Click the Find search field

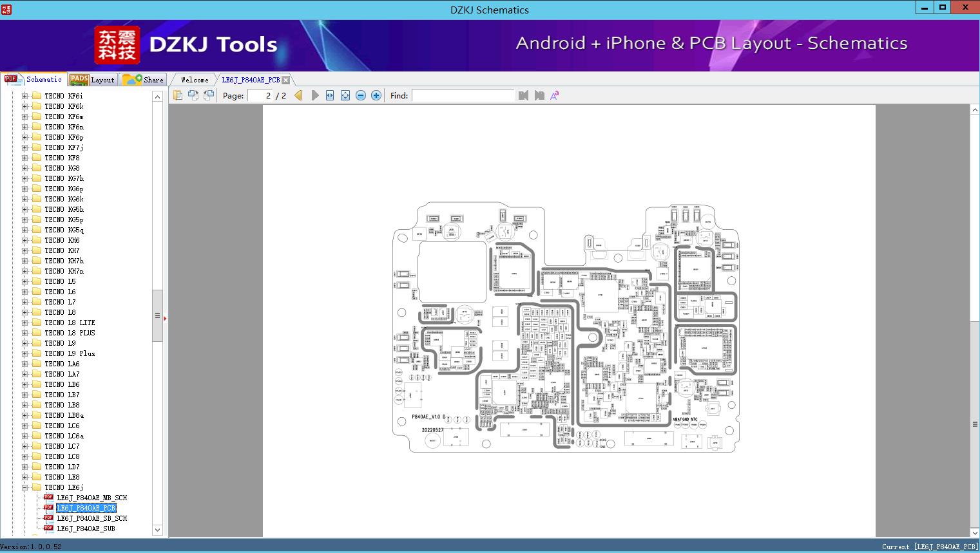463,95
